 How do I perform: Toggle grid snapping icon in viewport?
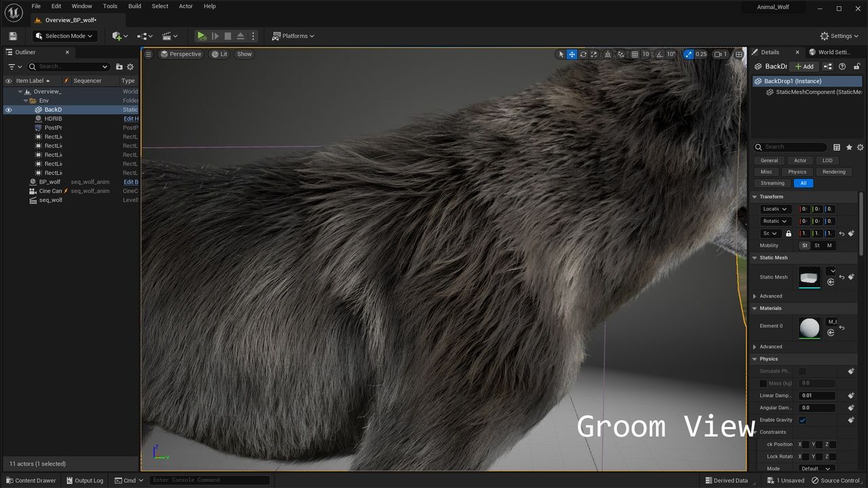click(635, 54)
